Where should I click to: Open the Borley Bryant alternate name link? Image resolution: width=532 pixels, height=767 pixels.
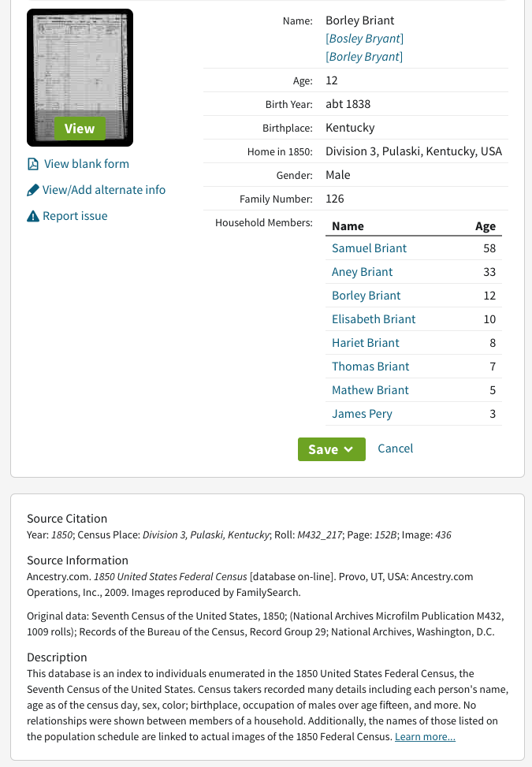pyautogui.click(x=364, y=57)
